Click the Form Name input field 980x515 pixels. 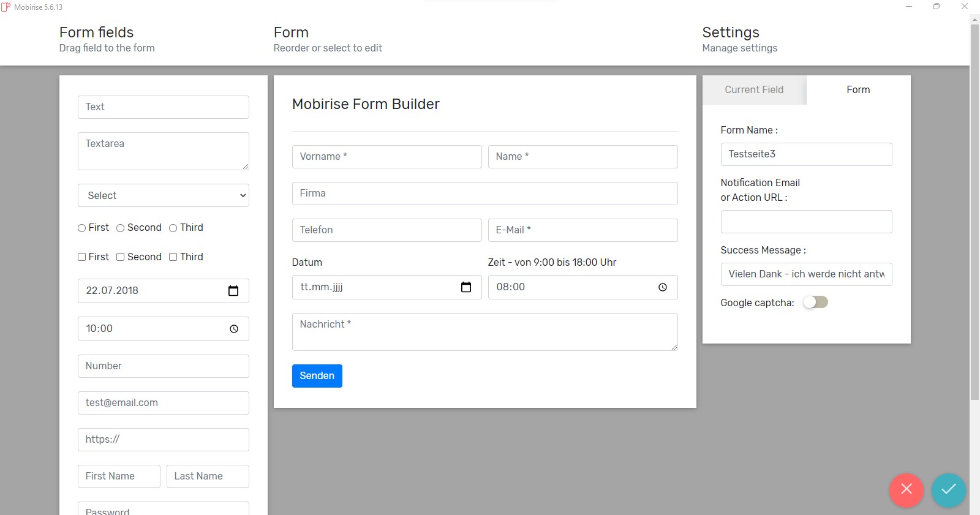coord(806,154)
